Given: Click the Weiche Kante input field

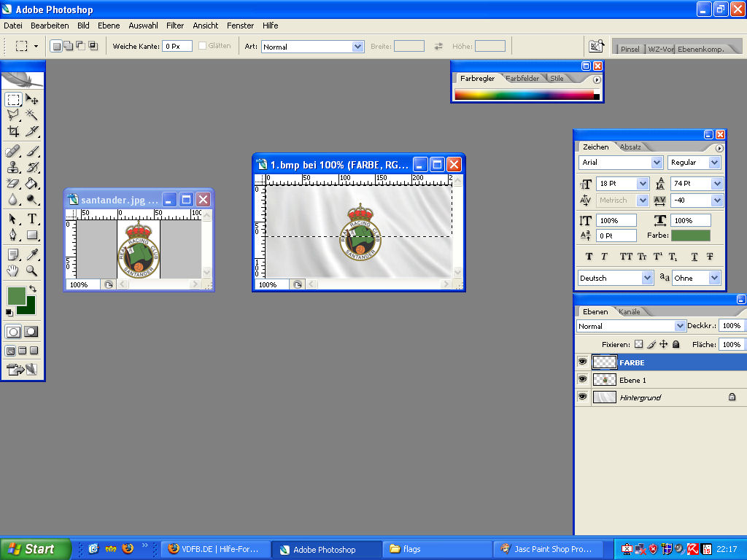Looking at the screenshot, I should (x=177, y=46).
